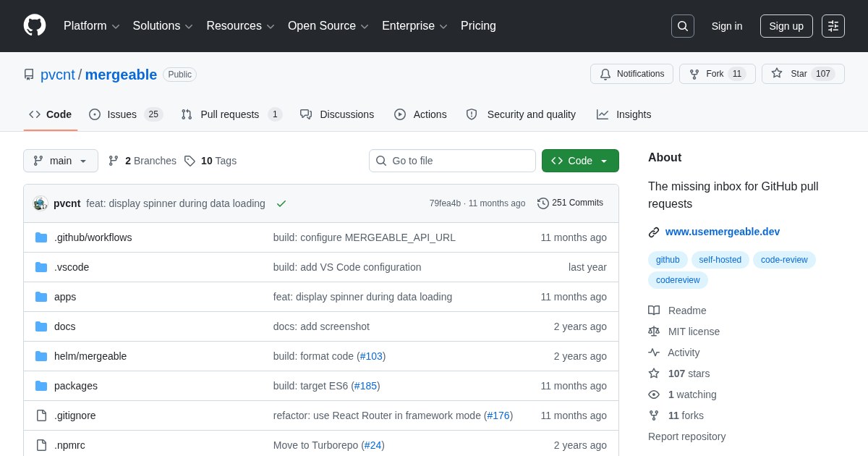This screenshot has height=456, width=868.
Task: Click the Sign up button
Action: click(x=786, y=26)
